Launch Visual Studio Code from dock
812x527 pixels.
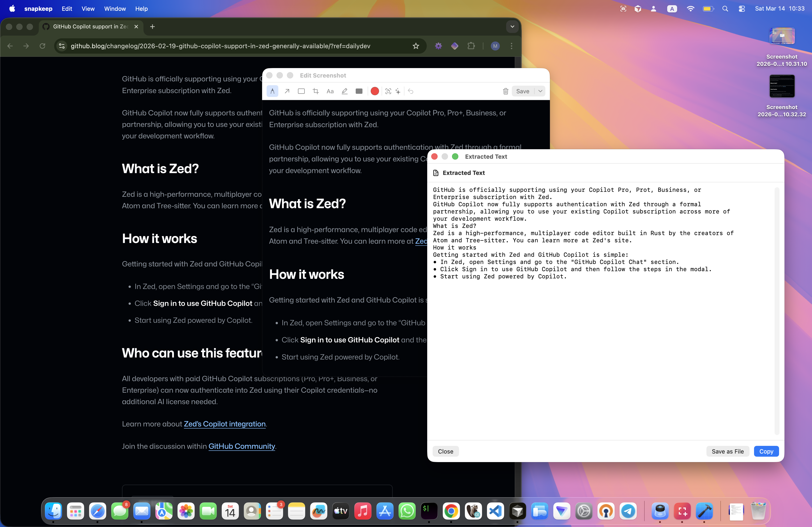point(495,511)
